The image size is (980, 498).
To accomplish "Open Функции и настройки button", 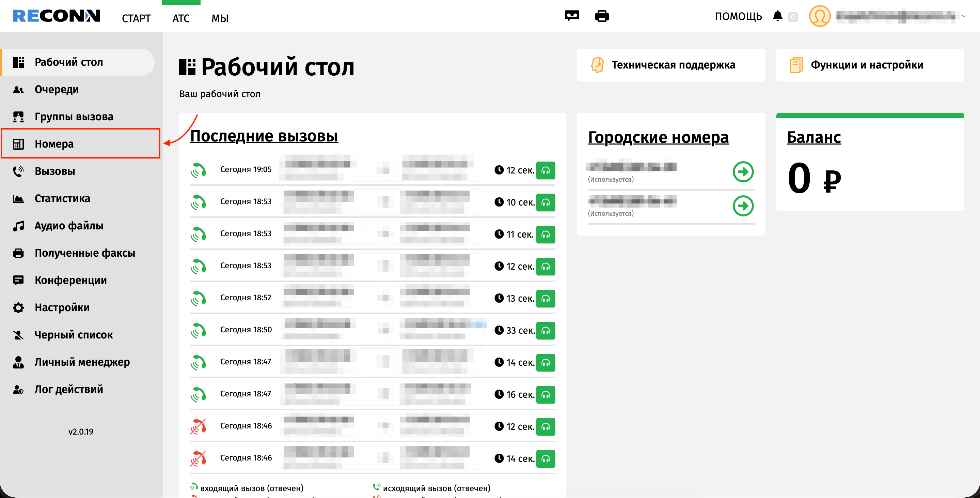I will (870, 65).
